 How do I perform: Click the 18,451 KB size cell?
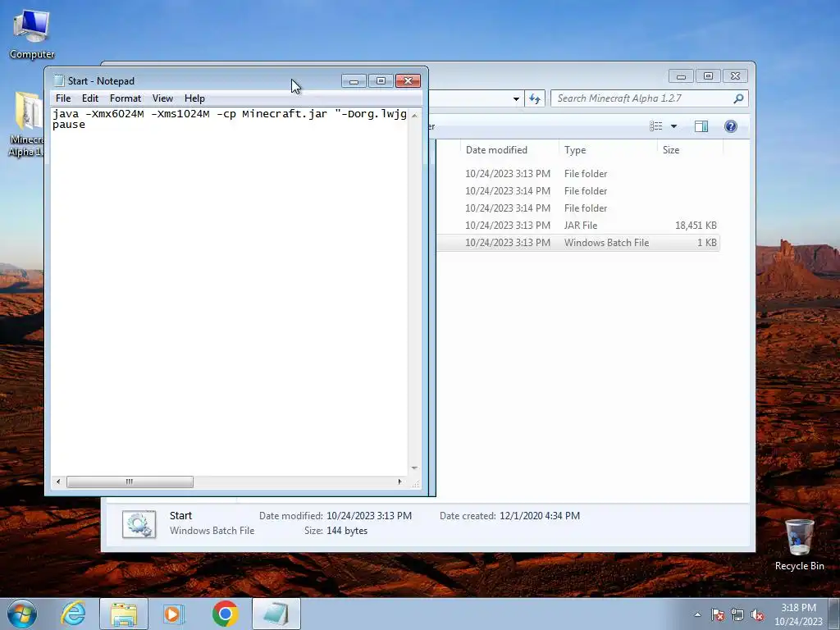pos(696,226)
